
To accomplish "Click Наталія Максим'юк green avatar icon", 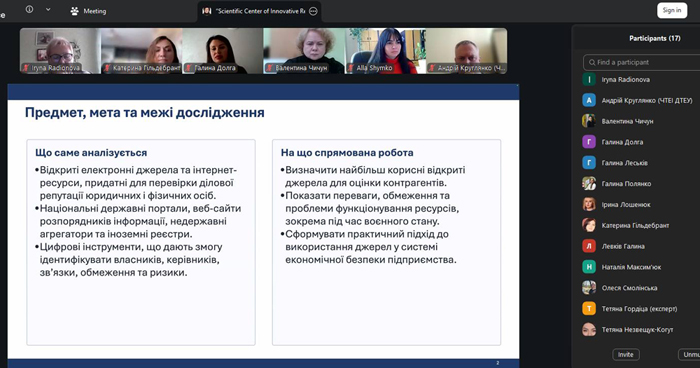I will 589,267.
